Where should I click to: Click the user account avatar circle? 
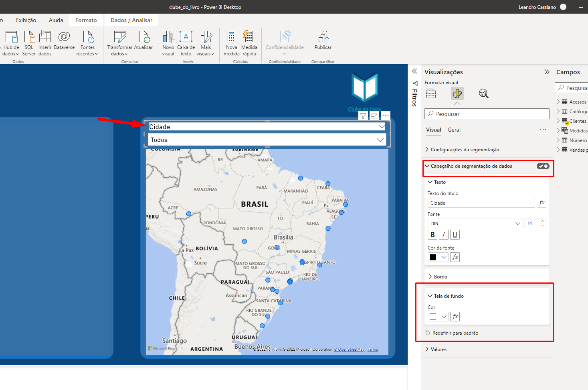coord(563,7)
